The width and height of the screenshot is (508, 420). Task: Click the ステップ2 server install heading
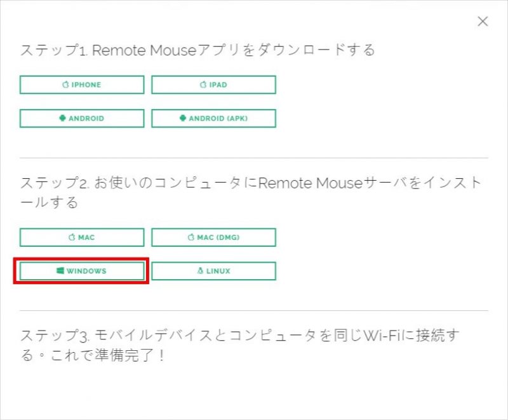(251, 184)
